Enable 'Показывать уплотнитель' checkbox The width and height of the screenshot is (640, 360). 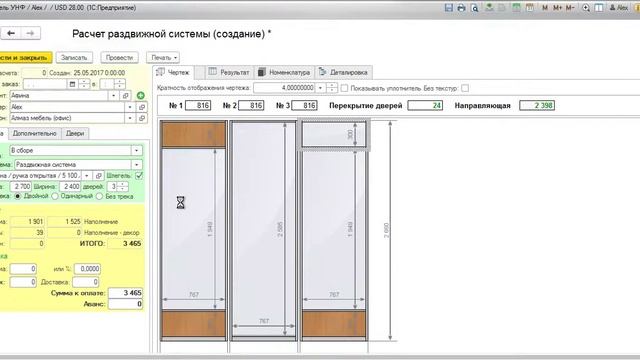click(x=344, y=88)
